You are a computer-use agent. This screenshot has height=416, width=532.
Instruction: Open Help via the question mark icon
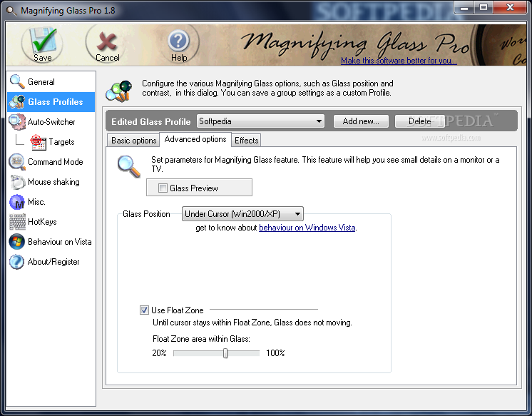coord(178,41)
